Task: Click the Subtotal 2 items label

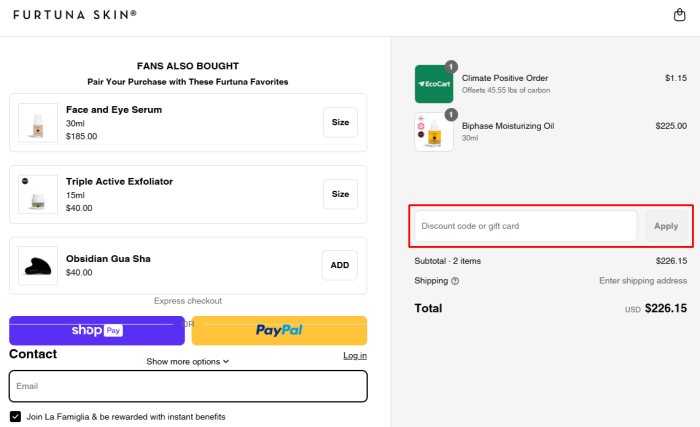Action: pos(447,261)
